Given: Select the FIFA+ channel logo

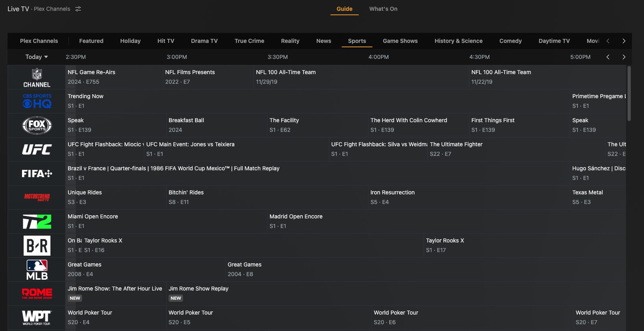Looking at the screenshot, I should click(37, 174).
